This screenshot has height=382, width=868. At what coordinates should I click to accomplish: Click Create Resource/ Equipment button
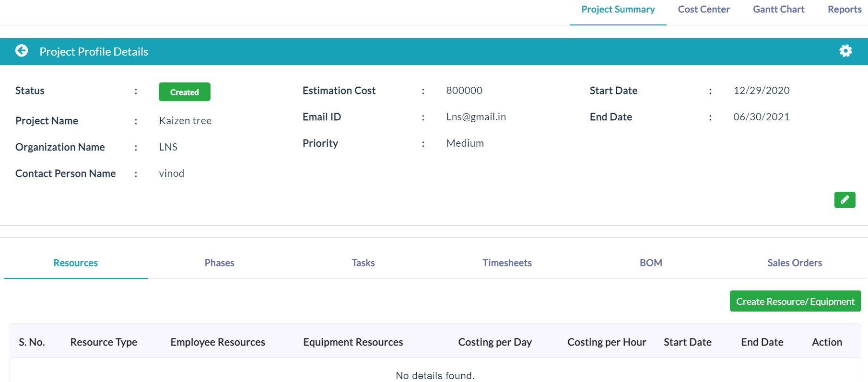(795, 301)
